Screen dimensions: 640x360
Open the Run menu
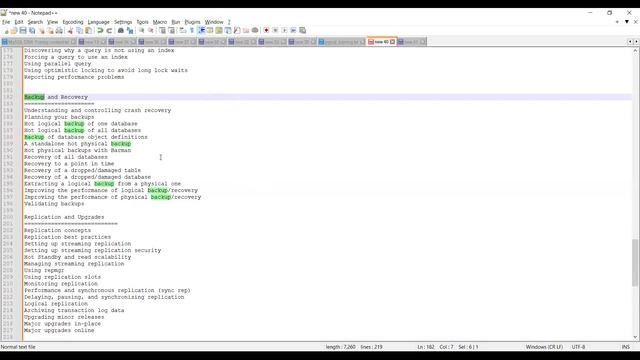176,22
